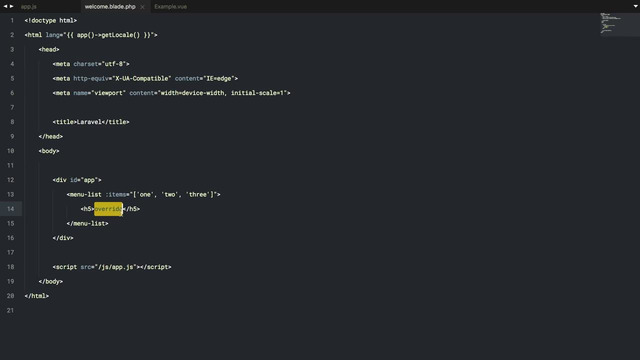Switch to the app.js tab
The height and width of the screenshot is (360, 640).
29,7
